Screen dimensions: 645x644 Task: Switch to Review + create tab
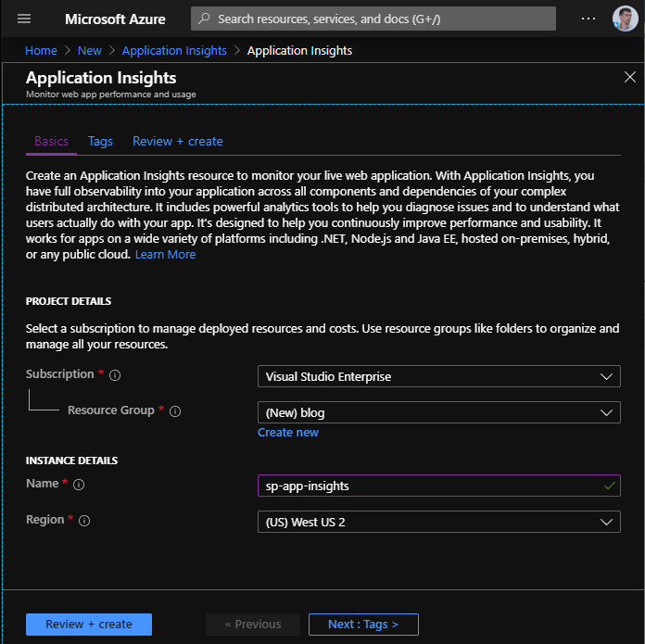tap(178, 142)
